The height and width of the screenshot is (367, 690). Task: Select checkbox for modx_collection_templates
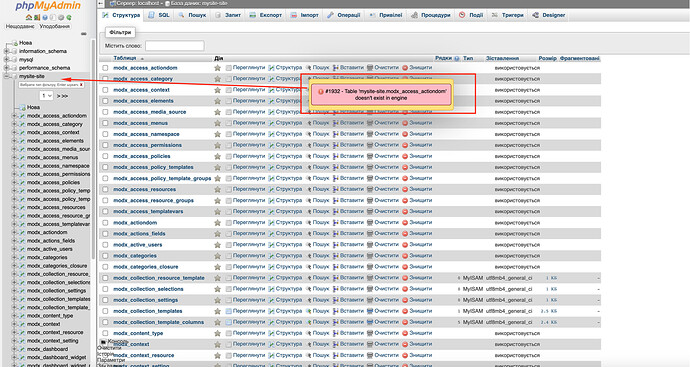(105, 311)
